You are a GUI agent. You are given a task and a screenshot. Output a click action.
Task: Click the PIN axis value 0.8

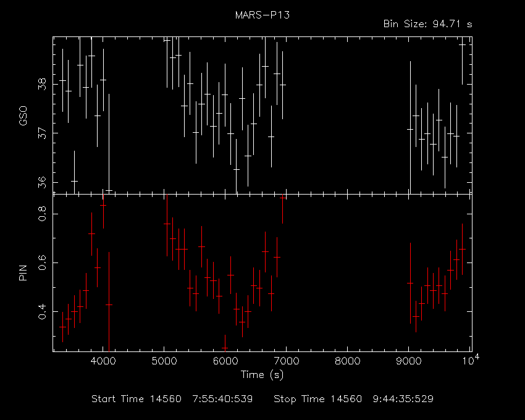(x=42, y=214)
